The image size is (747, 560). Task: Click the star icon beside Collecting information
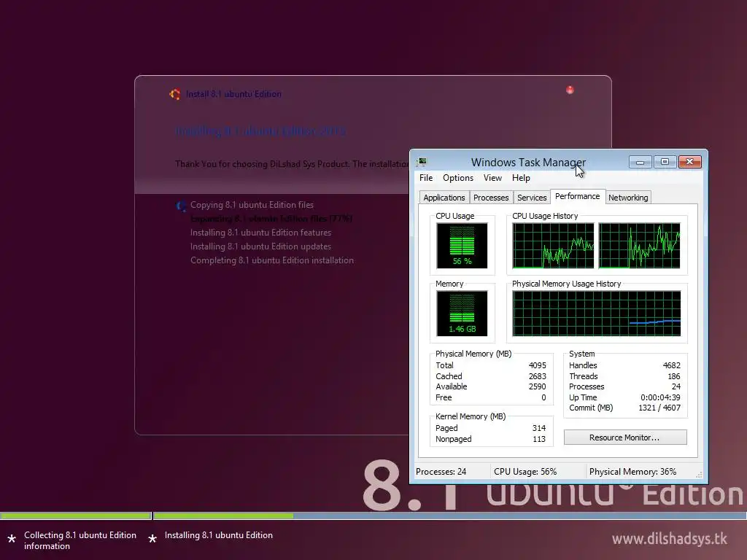point(12,539)
